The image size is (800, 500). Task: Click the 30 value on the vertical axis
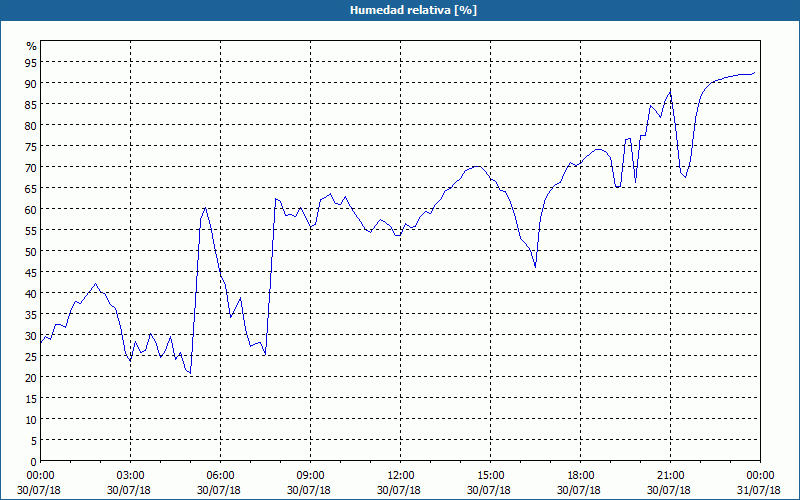coord(31,335)
